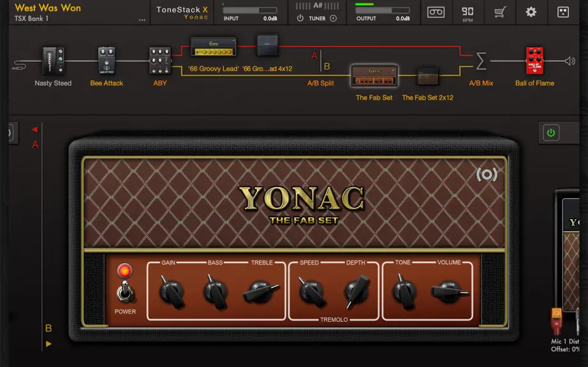Image resolution: width=588 pixels, height=367 pixels.
Task: Jump to chain B with yellow arrow
Action: (48, 343)
